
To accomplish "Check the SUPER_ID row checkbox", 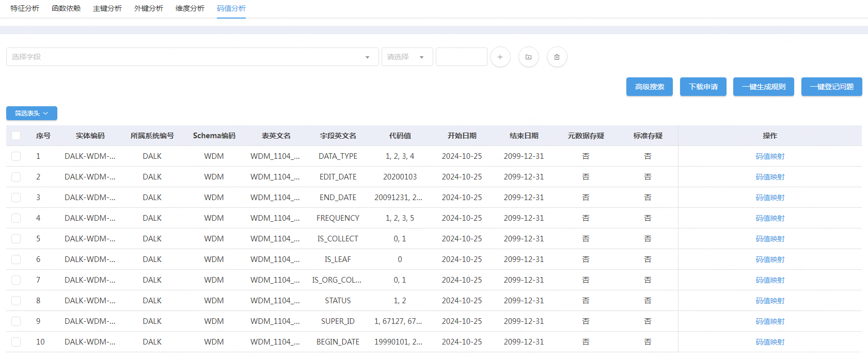I will [x=16, y=321].
